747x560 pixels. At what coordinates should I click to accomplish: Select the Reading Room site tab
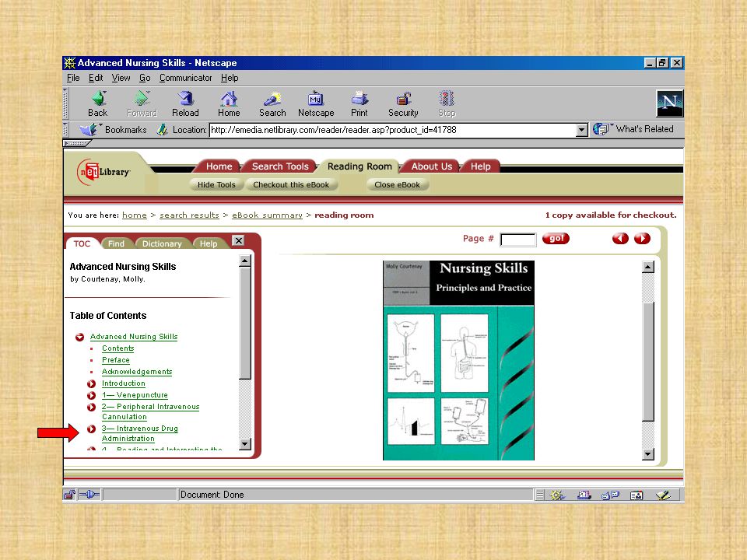click(359, 166)
